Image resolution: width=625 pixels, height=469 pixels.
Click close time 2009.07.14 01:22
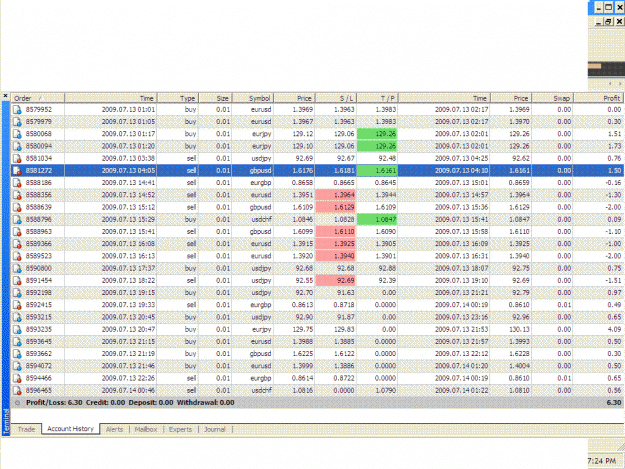(x=461, y=391)
